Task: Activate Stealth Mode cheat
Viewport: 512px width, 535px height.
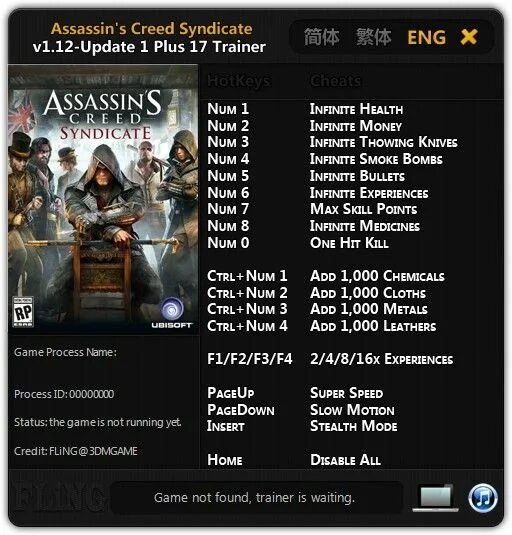Action: 354,426
